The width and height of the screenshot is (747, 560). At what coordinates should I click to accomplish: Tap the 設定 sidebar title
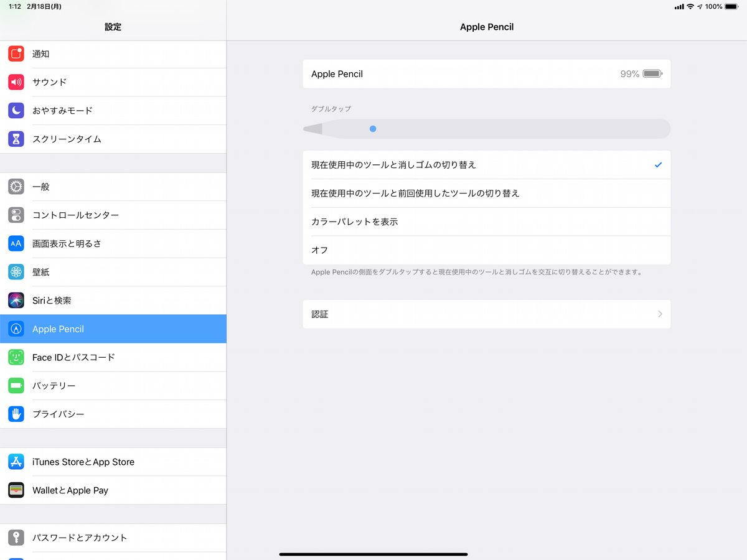click(113, 27)
